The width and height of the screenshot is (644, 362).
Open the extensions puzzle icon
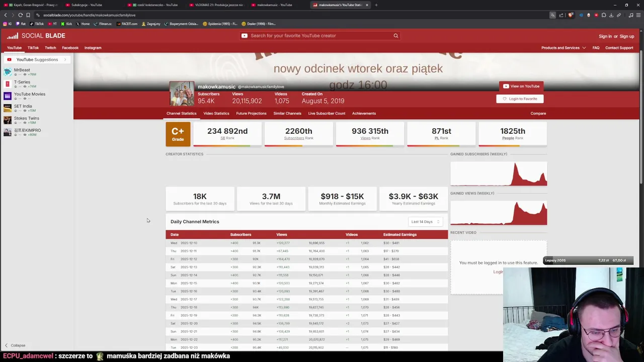[x=604, y=15]
